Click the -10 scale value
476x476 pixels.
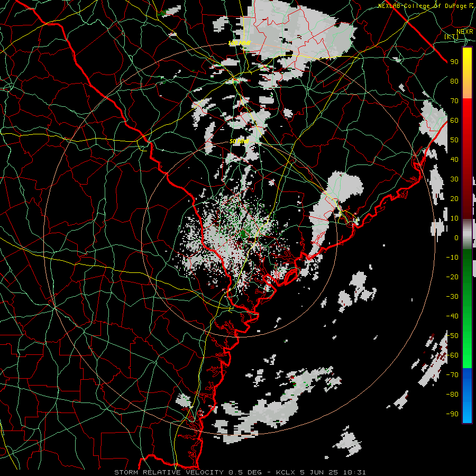point(452,258)
